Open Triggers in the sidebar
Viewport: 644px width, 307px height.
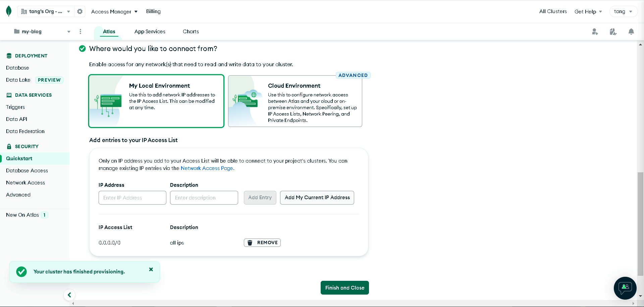15,107
